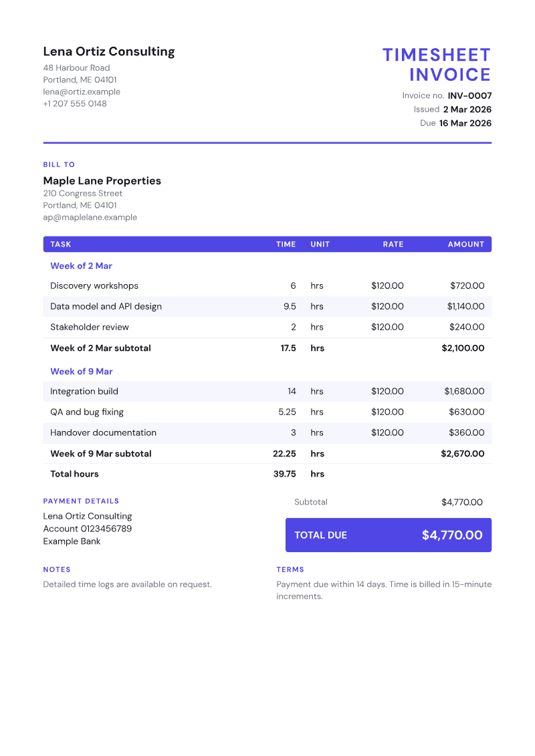
Task: Click the 9.5 hours time value
Action: point(290,307)
